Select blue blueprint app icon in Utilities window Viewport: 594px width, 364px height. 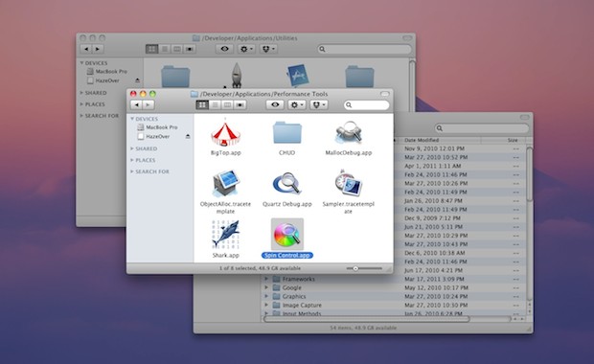point(298,76)
